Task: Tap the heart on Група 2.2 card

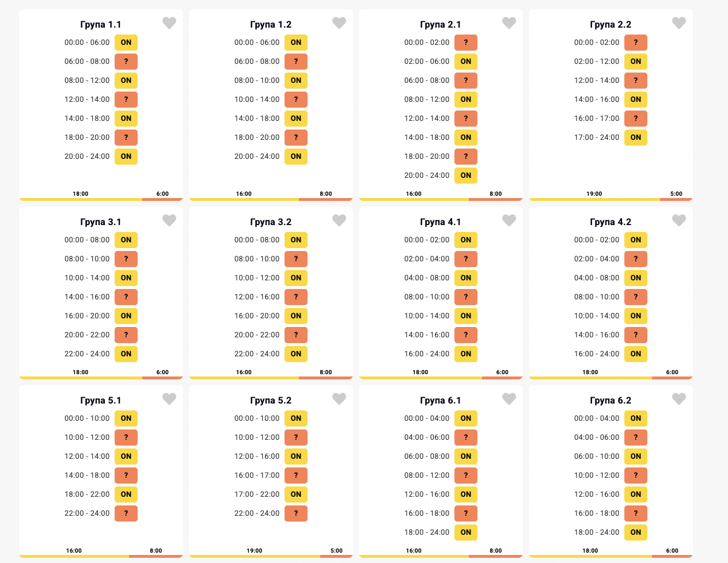Action: 678,23
